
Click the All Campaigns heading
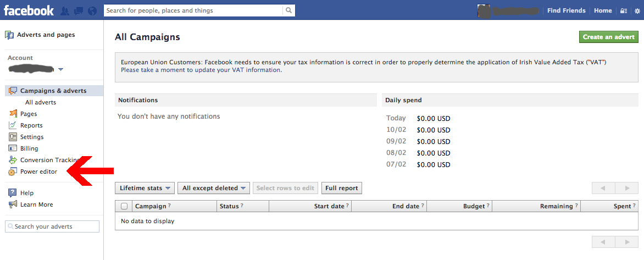click(x=147, y=37)
